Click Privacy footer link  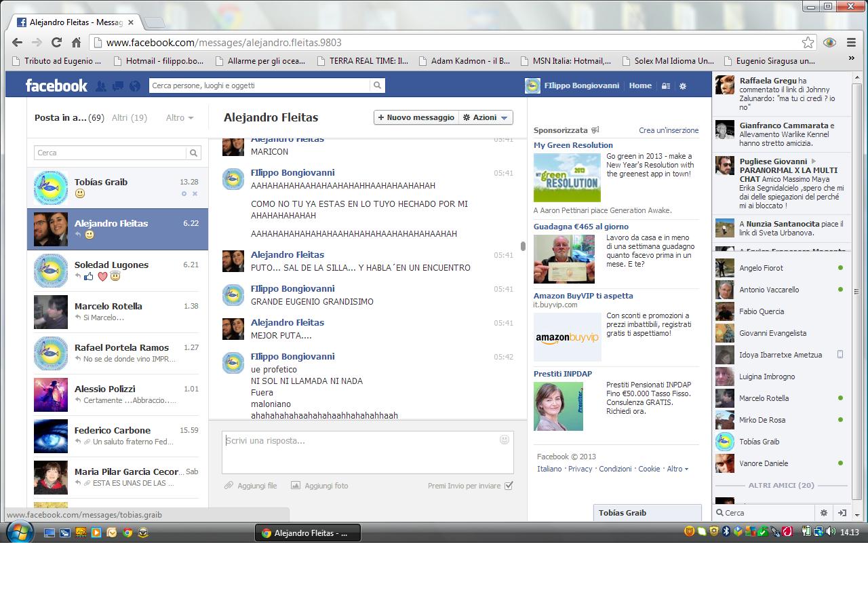tap(580, 469)
